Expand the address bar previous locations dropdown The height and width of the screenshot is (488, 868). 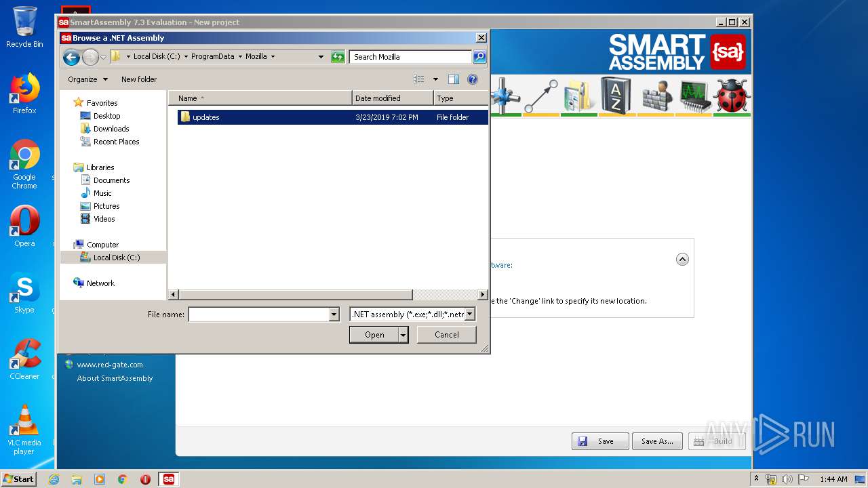tap(321, 57)
